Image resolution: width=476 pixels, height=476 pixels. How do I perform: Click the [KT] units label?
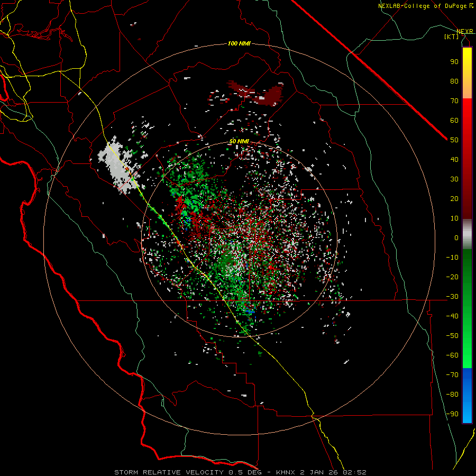[x=452, y=36]
